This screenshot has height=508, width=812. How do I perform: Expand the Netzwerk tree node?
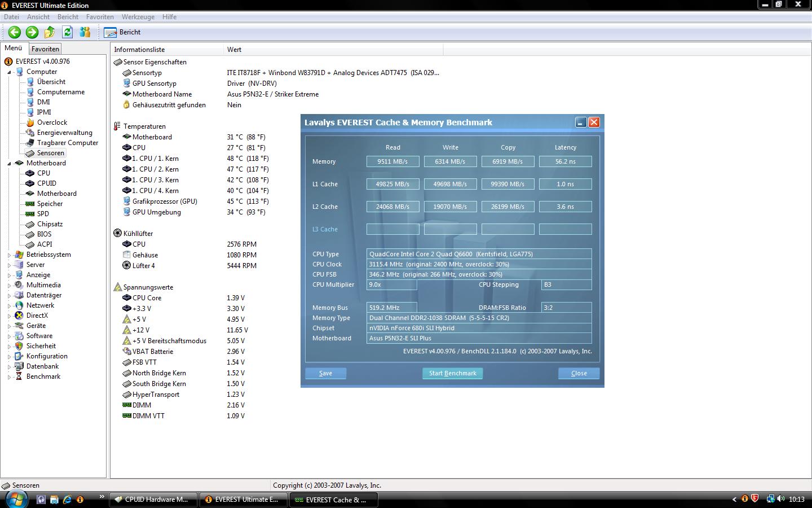[9, 306]
